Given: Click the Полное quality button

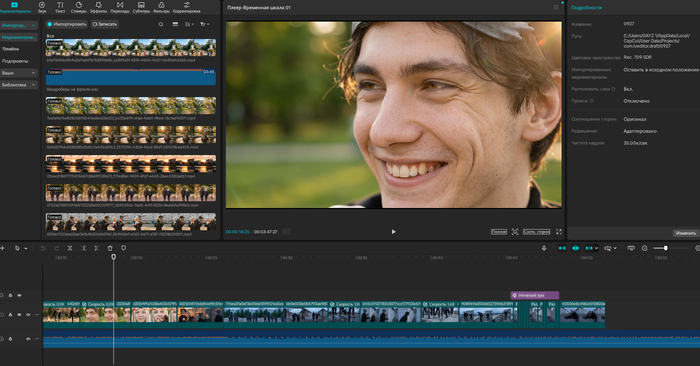Looking at the screenshot, I should coord(499,232).
